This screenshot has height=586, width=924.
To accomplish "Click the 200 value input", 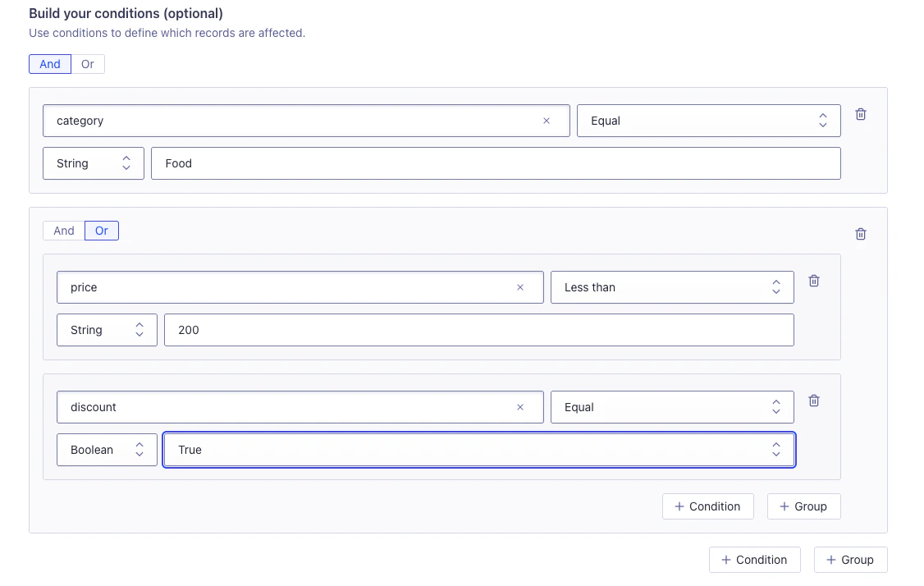I will pos(479,330).
